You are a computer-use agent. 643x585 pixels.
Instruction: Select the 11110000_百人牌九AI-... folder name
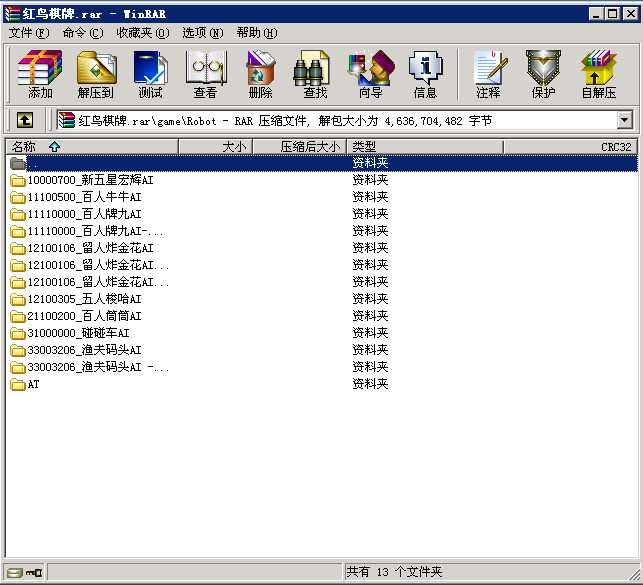point(95,232)
